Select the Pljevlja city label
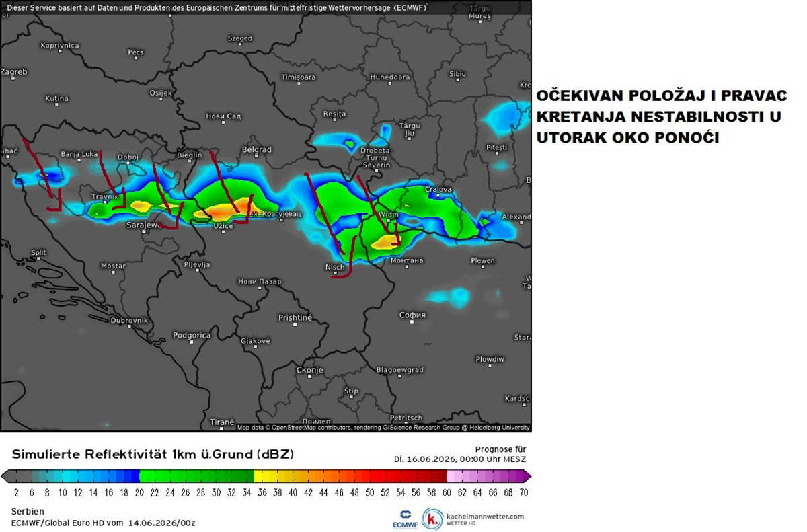 pyautogui.click(x=197, y=264)
